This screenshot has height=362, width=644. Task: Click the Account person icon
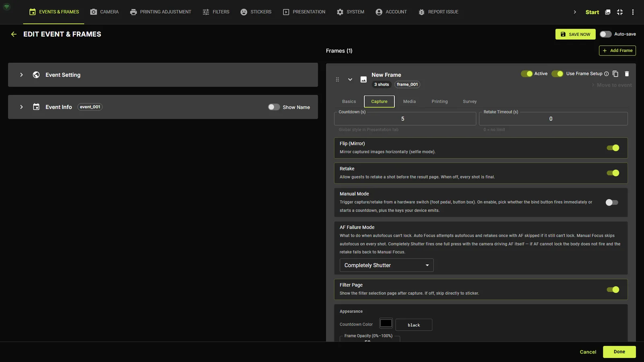click(379, 12)
